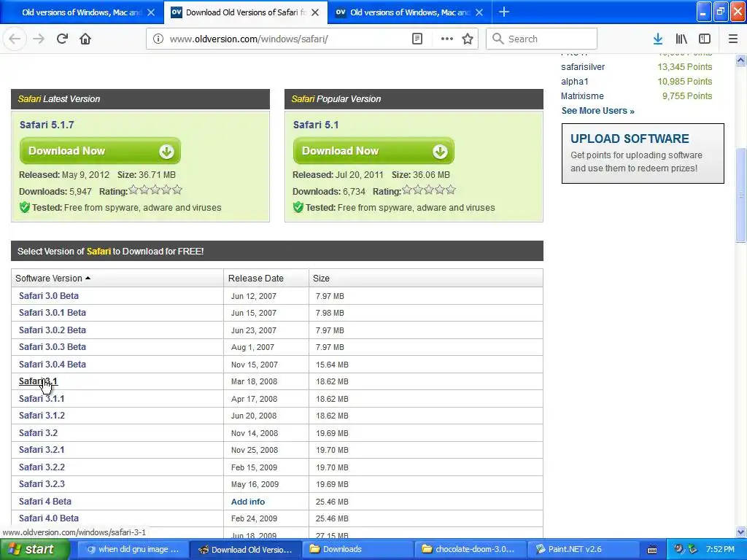
Task: Click the page scrollbar up arrow
Action: point(741,60)
